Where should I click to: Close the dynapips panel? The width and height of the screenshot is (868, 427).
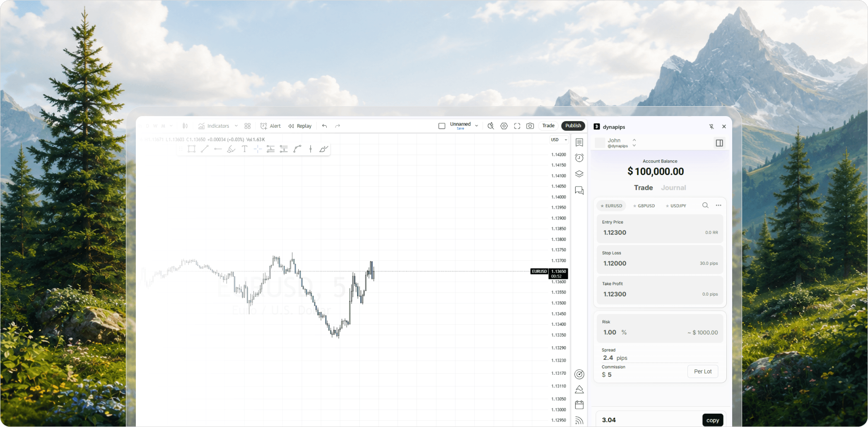(724, 126)
